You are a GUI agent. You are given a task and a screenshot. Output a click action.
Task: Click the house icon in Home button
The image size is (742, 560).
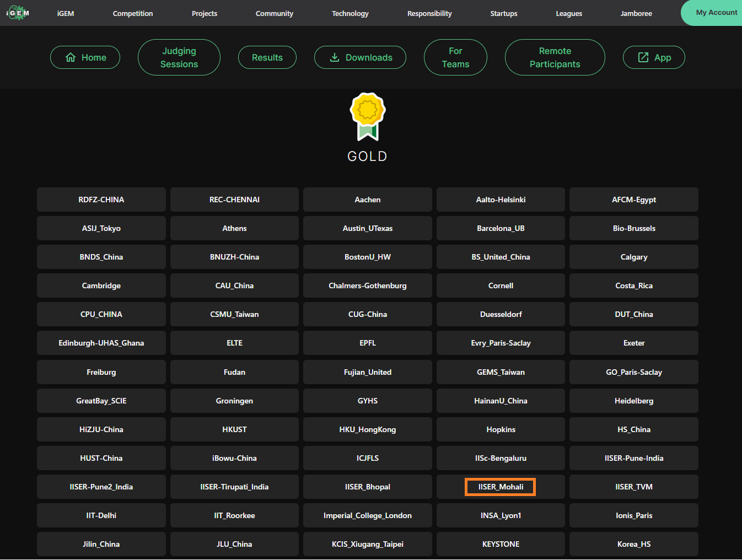point(71,57)
